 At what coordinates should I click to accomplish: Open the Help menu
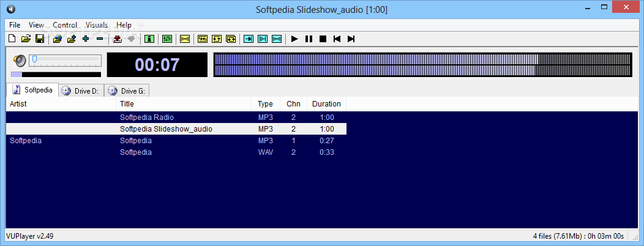pyautogui.click(x=124, y=25)
